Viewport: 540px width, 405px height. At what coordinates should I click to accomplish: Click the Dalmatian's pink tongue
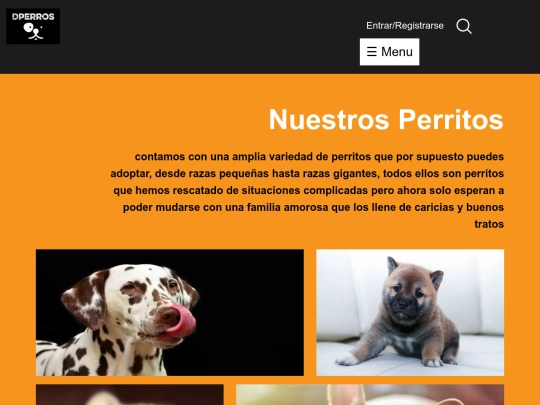click(x=183, y=321)
